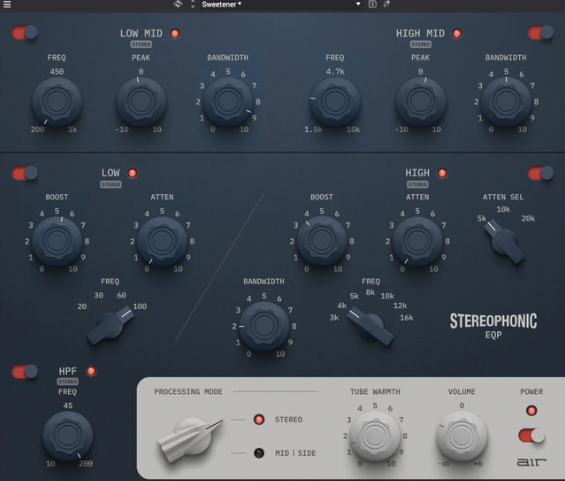Viewport: 565px width, 481px height.
Task: Select Mid | Side processing mode LED
Action: tap(259, 453)
